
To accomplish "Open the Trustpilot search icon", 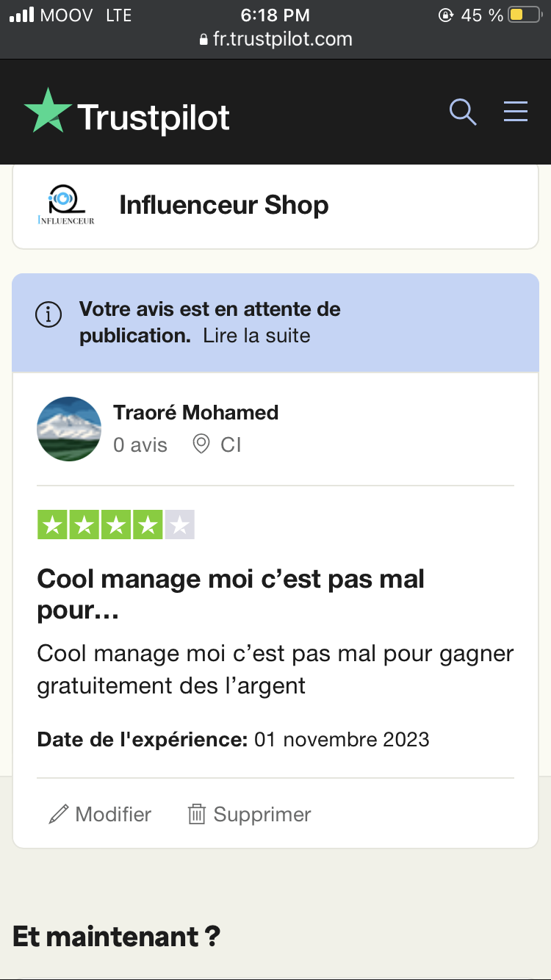I will pyautogui.click(x=463, y=112).
